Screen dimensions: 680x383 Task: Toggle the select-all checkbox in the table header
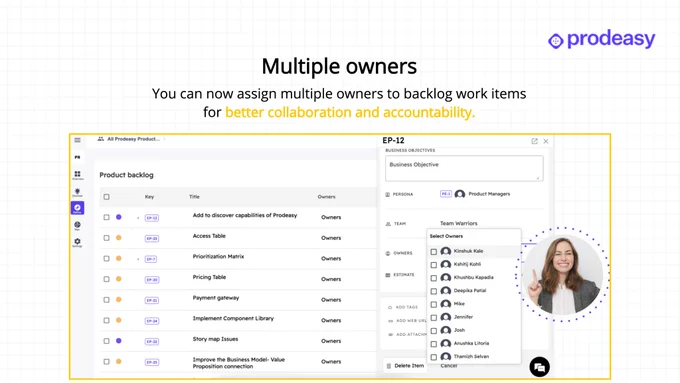(106, 197)
